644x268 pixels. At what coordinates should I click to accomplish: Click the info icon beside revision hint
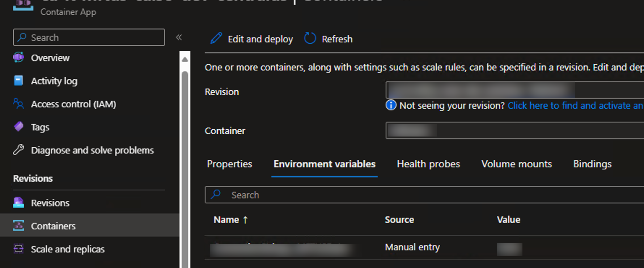coord(391,105)
